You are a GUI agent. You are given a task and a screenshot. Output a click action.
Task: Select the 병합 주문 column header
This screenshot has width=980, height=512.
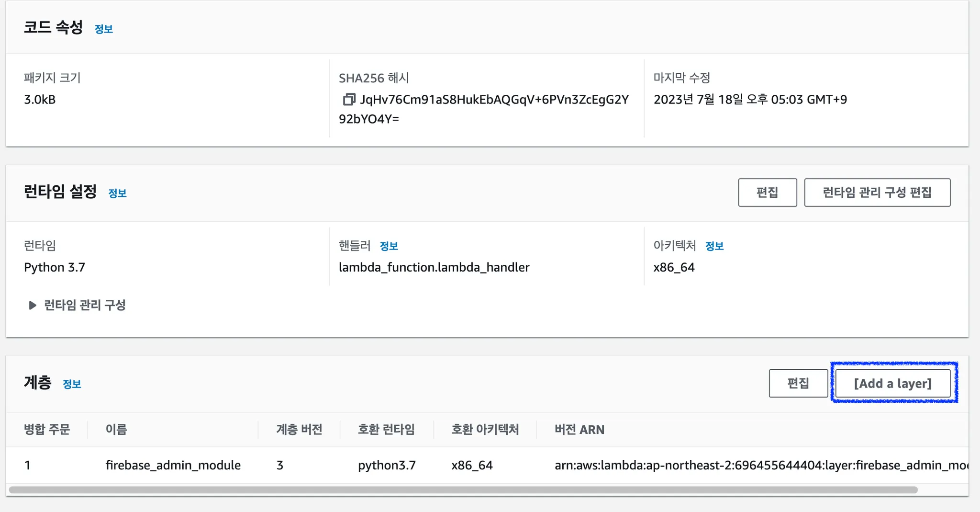(47, 430)
